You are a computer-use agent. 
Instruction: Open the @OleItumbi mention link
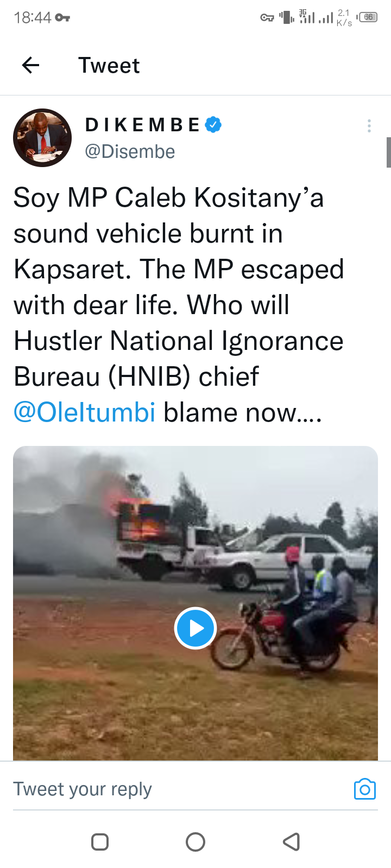click(84, 412)
